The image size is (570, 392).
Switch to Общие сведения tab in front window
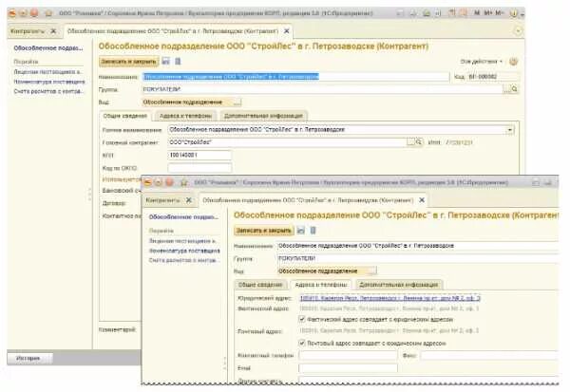260,285
